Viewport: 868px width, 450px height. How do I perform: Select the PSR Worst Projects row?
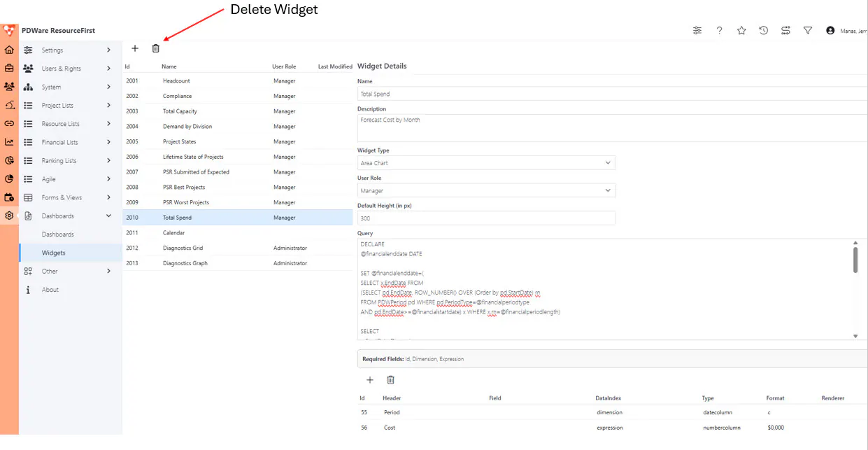[x=238, y=202]
